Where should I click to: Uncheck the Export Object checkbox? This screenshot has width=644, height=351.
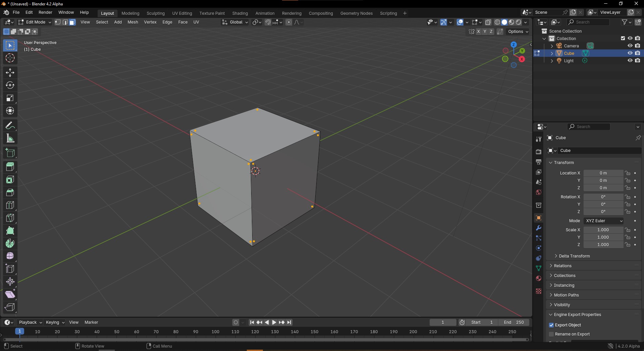click(x=551, y=325)
